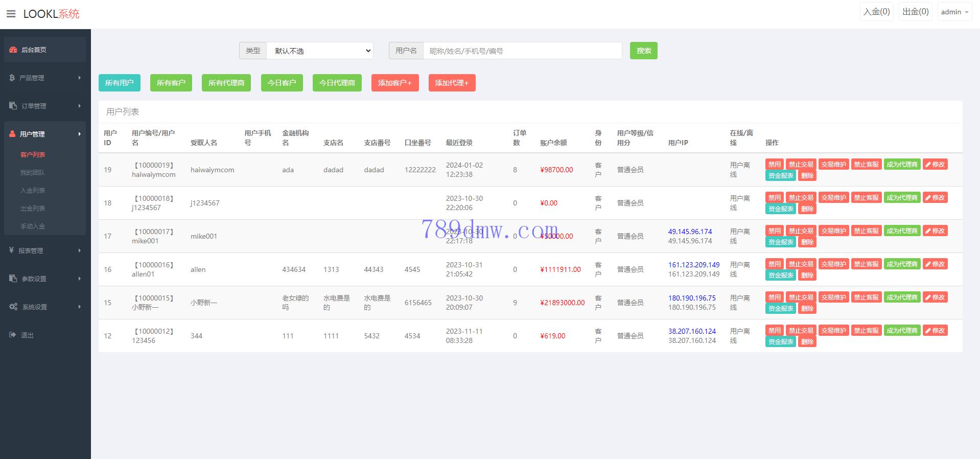This screenshot has width=980, height=459.
Task: Toggle the hamburger sidebar menu icon
Action: point(11,14)
